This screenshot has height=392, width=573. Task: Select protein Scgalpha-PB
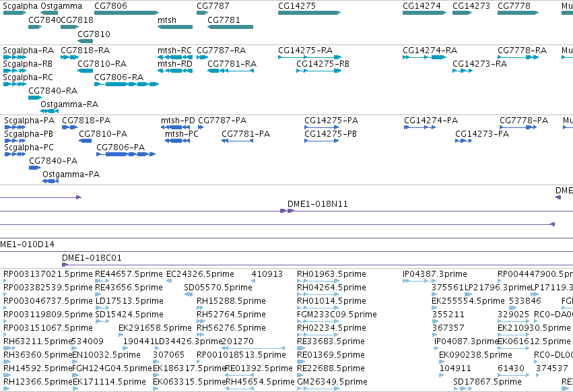tap(28, 134)
